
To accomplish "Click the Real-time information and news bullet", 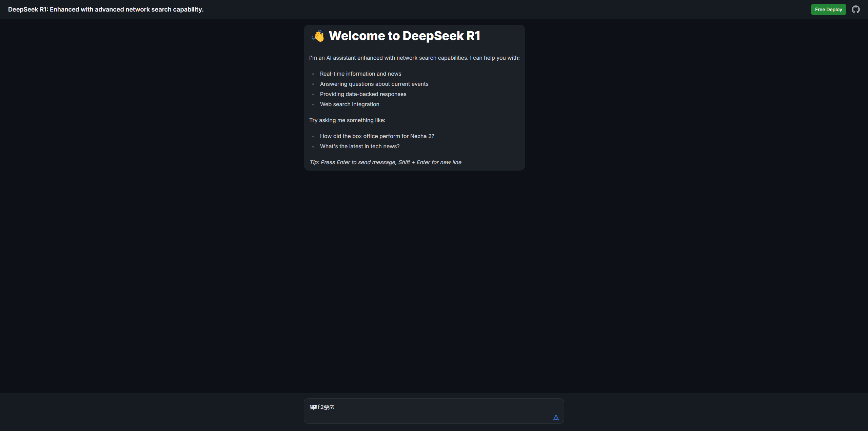I will [360, 74].
